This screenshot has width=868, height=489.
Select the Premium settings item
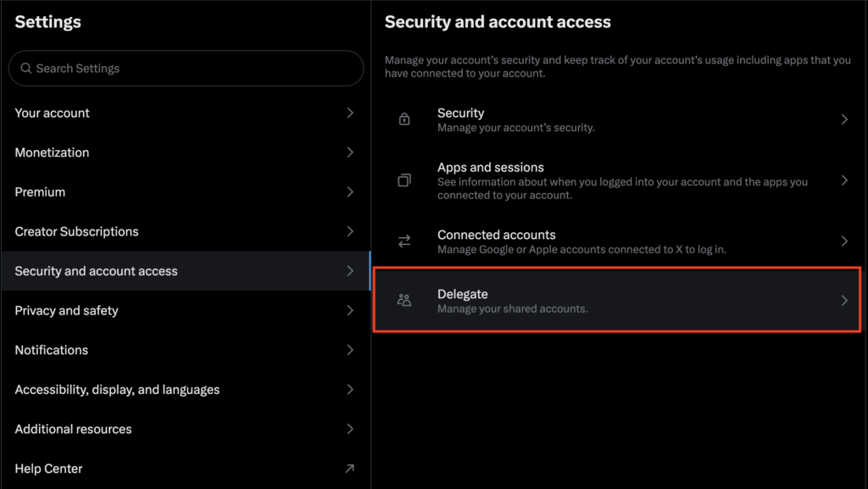pyautogui.click(x=41, y=192)
